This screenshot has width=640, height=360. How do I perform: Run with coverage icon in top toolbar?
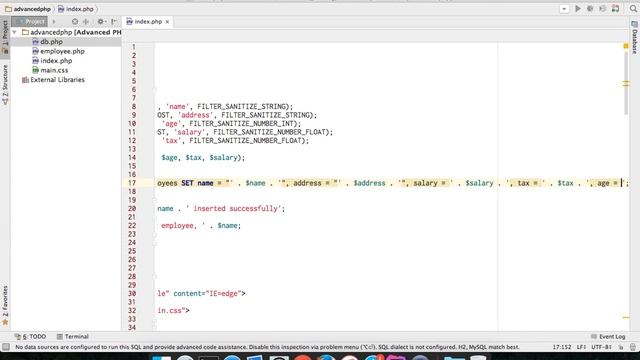pos(602,9)
